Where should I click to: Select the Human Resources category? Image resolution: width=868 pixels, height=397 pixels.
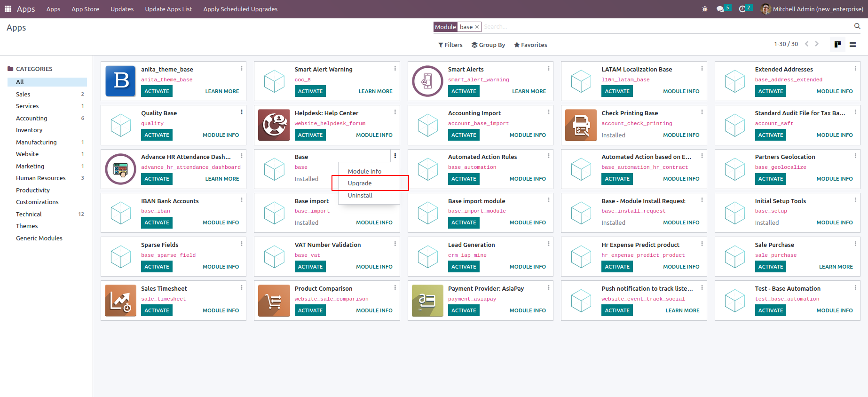[x=47, y=178]
